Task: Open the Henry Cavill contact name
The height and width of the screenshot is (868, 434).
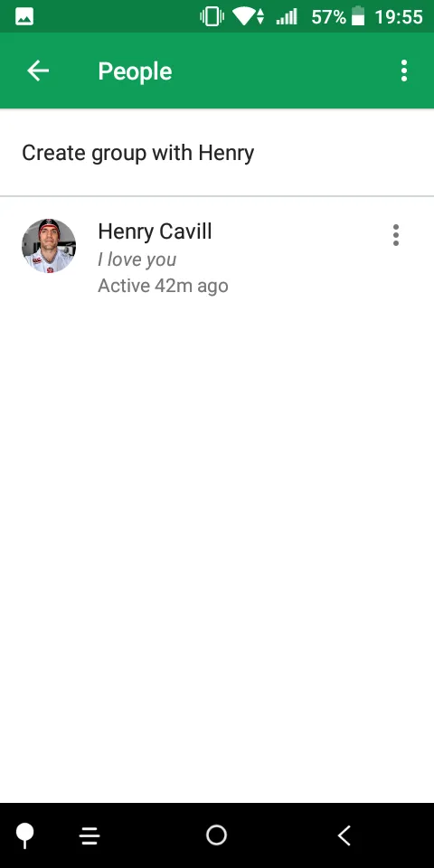Action: point(155,231)
